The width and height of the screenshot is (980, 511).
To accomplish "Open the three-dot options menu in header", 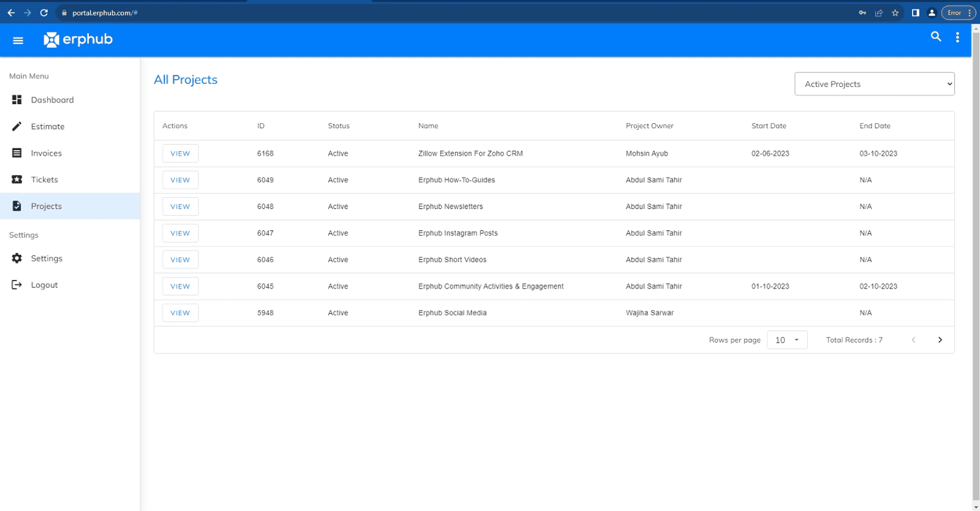I will point(957,37).
